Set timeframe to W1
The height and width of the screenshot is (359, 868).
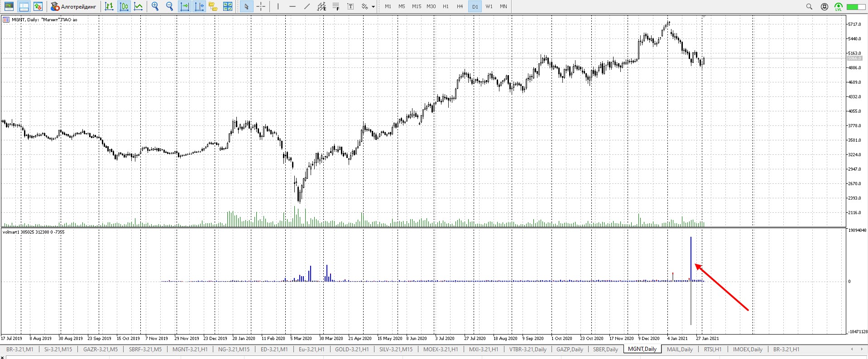(x=489, y=6)
